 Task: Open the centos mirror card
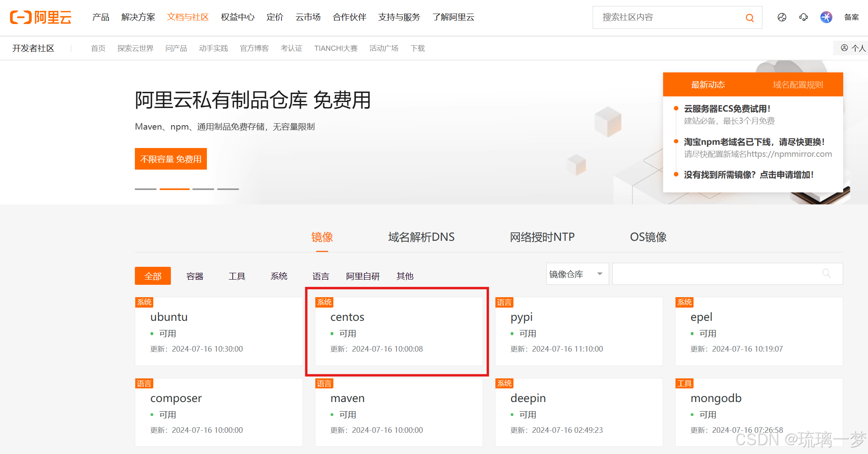tap(399, 331)
